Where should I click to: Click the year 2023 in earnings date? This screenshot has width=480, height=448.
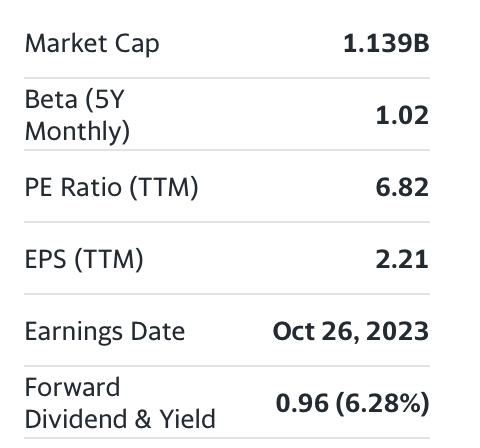click(x=397, y=331)
